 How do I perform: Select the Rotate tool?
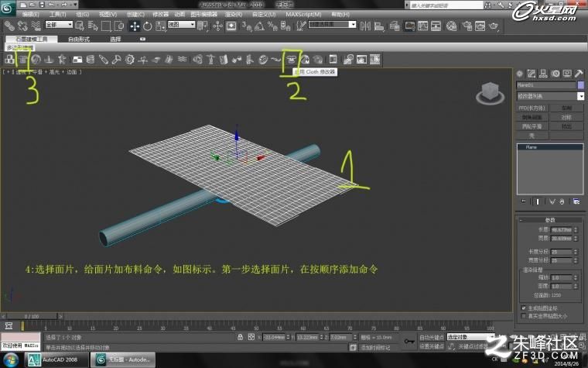click(x=147, y=26)
